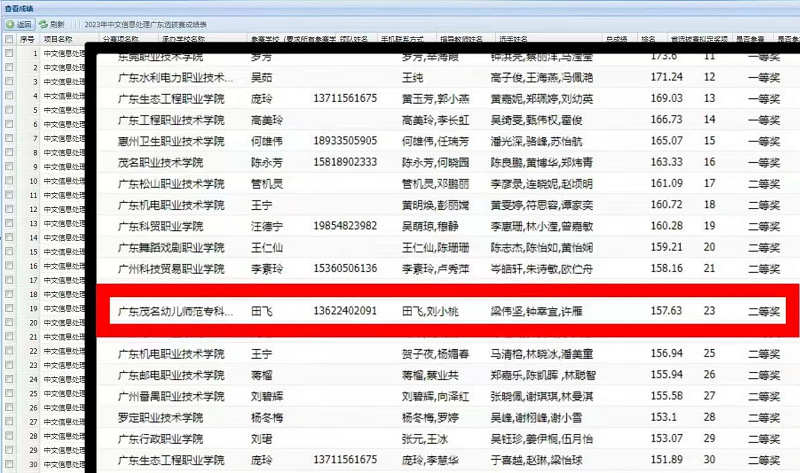800x473 pixels.
Task: Click 广东邮电职业技术学院 school name
Action: 171,375
